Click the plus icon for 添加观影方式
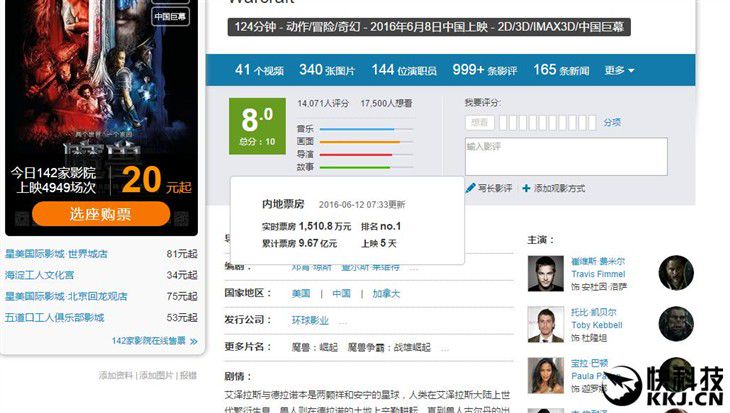Viewport: 730px width, 413px height. 526,188
